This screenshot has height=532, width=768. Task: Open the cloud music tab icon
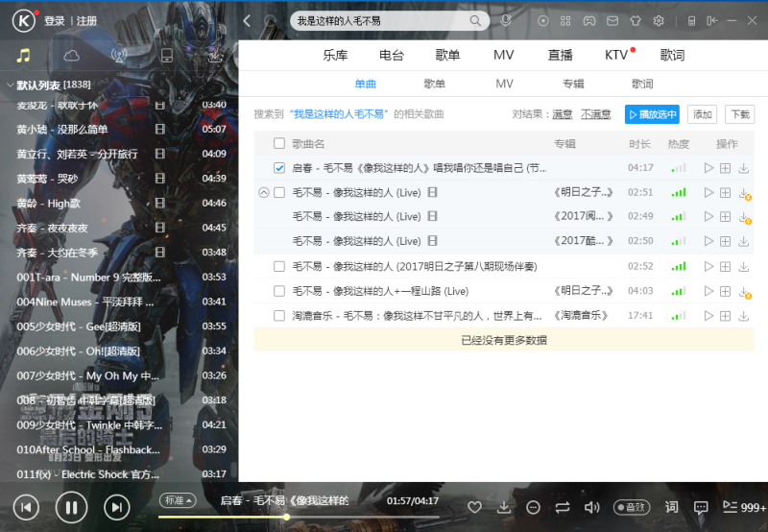pos(71,56)
